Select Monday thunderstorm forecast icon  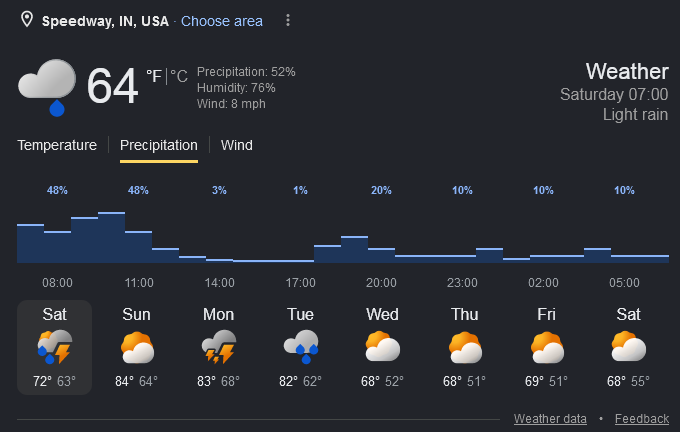(x=219, y=347)
